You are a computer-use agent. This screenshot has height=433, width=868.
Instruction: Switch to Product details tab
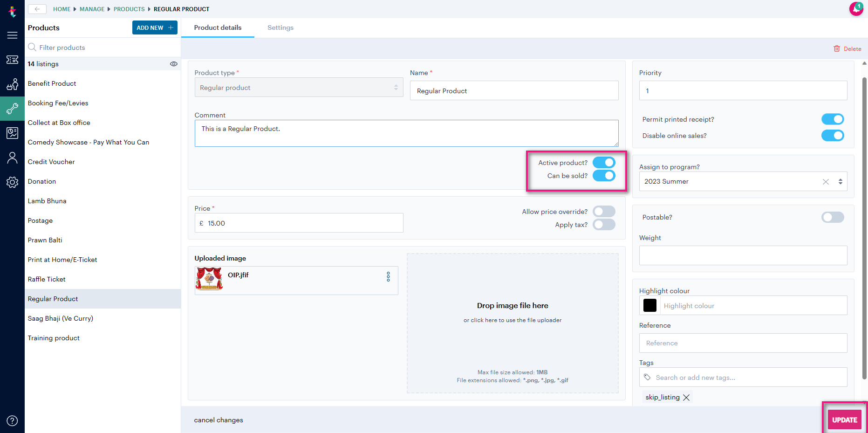click(x=218, y=27)
